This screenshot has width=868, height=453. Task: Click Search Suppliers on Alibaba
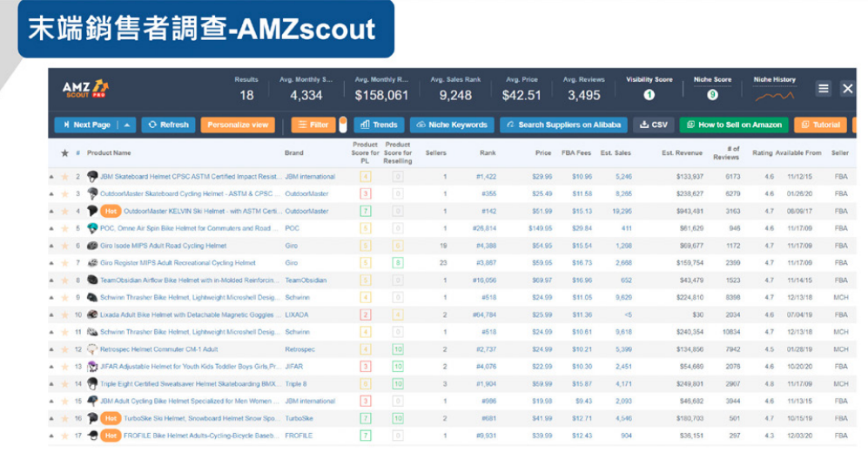tap(563, 125)
